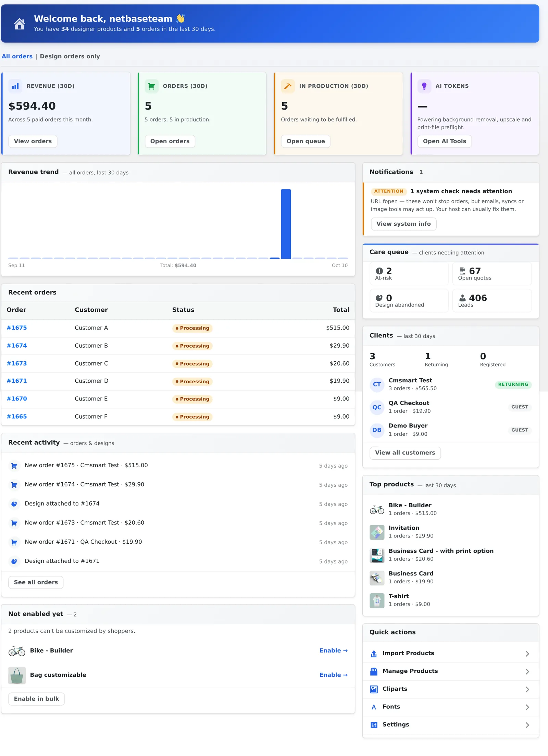Click the Settings sliders icon
The height and width of the screenshot is (756, 548).
coord(374,725)
